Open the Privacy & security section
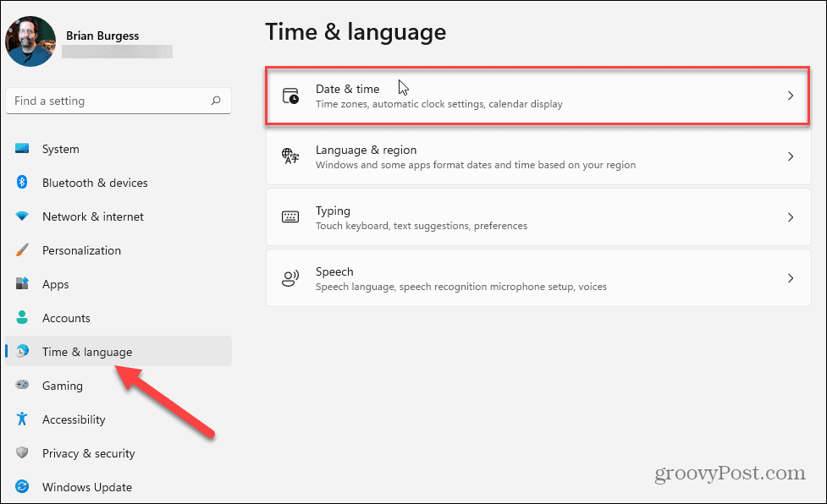This screenshot has height=504, width=827. click(x=89, y=453)
